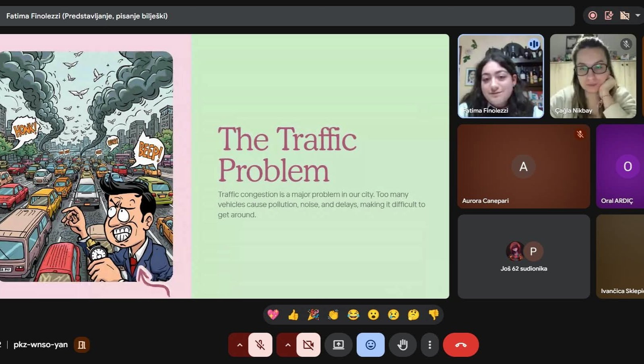Click the clapping hands reaction
Viewport: 644px width, 364px height.
coord(333,315)
